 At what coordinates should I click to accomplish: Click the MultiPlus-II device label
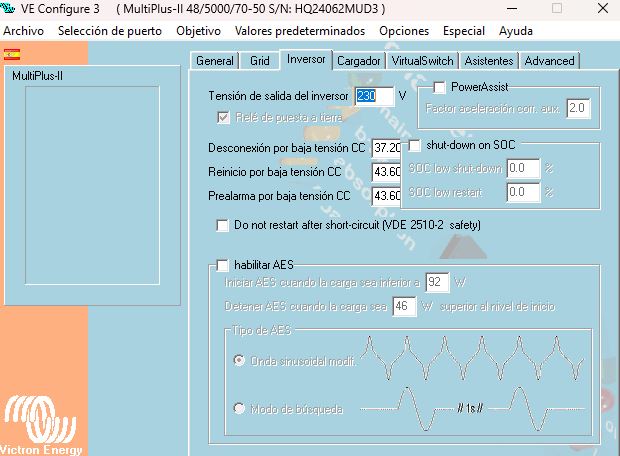tap(38, 76)
